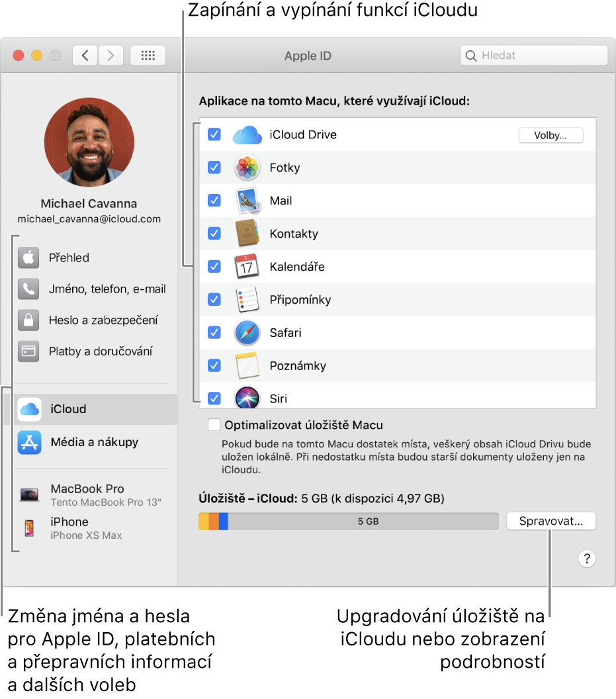Viewport: 616px width, 699px height.
Task: Click the iCloud Drive cloud icon
Action: [x=247, y=135]
